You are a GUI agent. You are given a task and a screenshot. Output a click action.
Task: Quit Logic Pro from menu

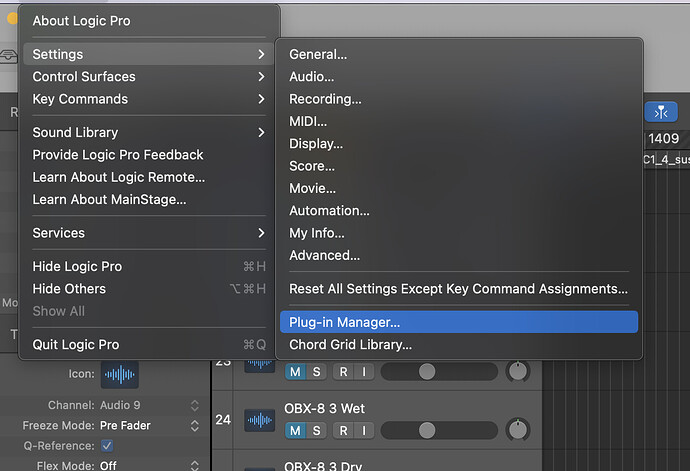point(149,344)
